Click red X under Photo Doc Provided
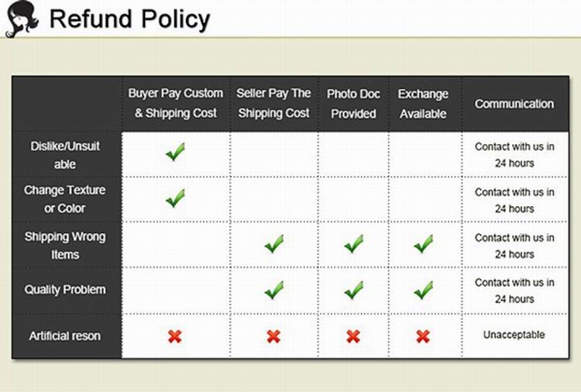 353,336
